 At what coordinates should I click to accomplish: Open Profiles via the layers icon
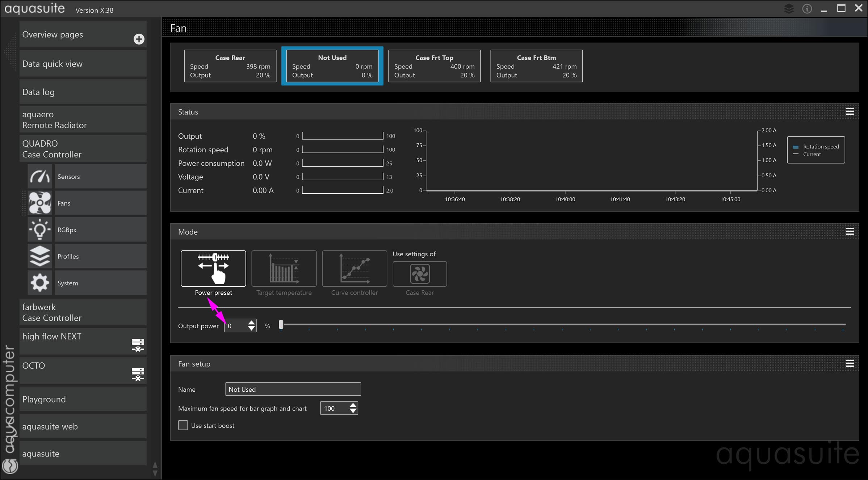[40, 256]
